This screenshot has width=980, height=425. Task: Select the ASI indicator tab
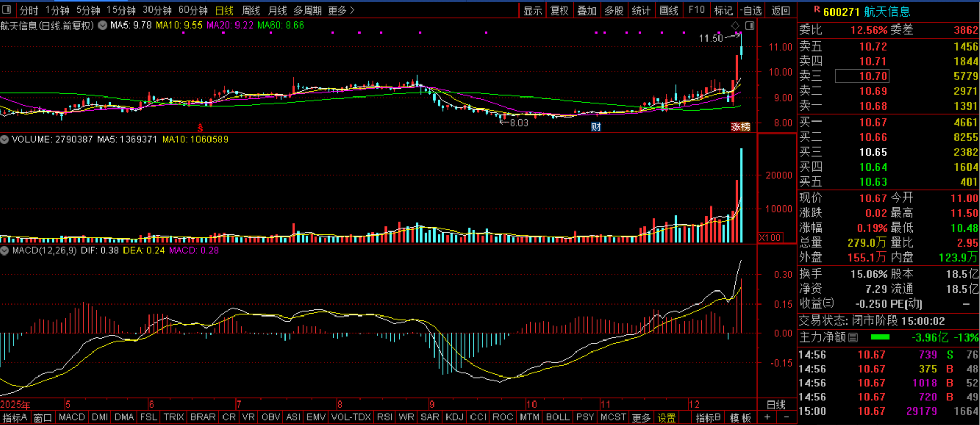click(293, 417)
